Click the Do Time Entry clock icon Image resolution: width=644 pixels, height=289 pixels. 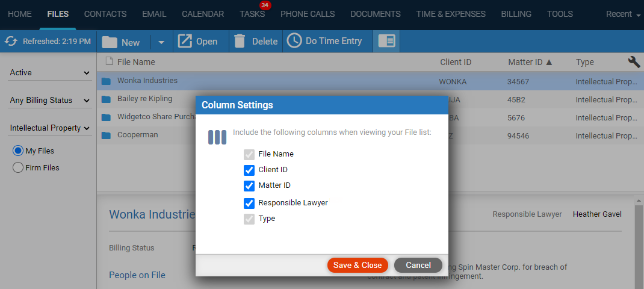point(294,41)
